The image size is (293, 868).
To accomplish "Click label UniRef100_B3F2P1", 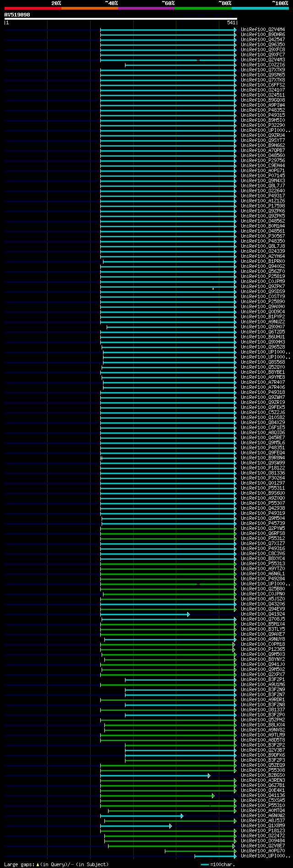I will point(263,679).
